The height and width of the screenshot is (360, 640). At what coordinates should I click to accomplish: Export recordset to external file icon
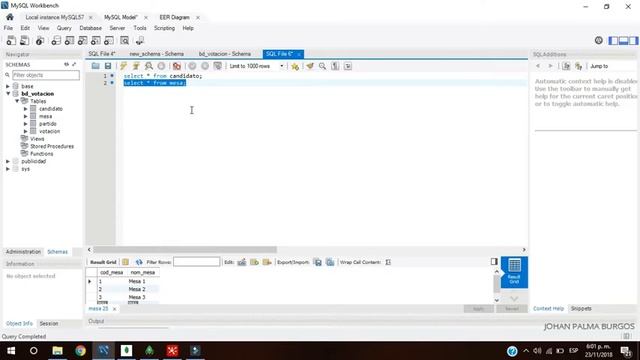pos(318,262)
